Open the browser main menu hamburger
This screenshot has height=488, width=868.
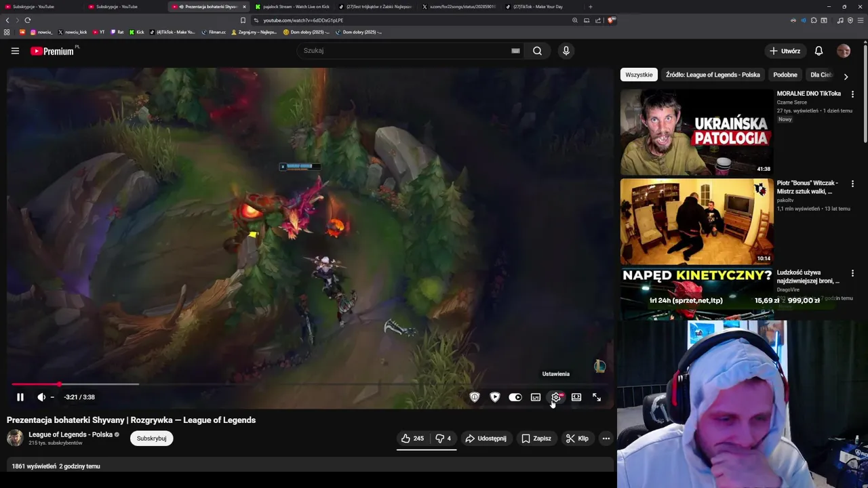pyautogui.click(x=860, y=20)
